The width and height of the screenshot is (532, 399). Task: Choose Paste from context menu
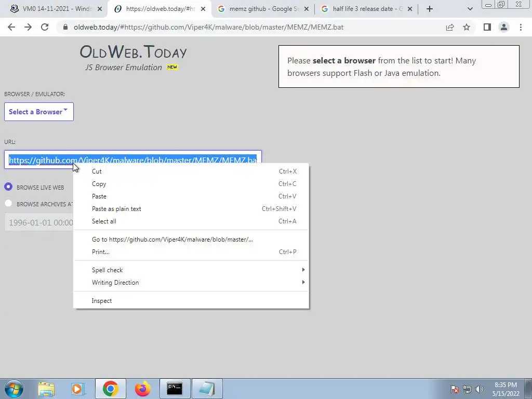tap(191, 196)
